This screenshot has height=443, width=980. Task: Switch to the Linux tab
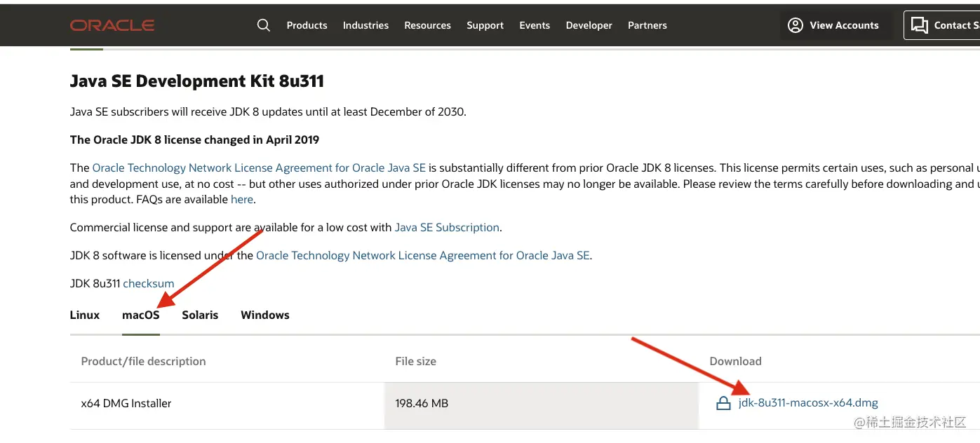pyautogui.click(x=85, y=315)
